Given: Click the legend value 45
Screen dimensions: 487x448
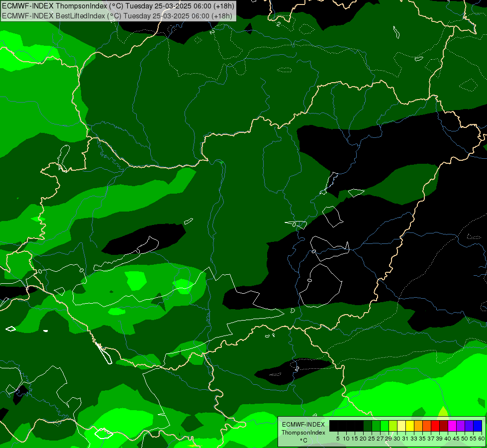Looking at the screenshot, I should click(x=457, y=439).
